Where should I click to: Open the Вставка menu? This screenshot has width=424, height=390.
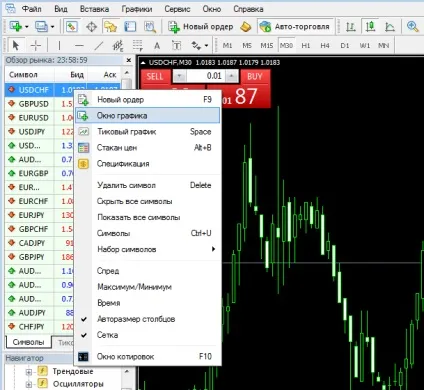click(94, 9)
